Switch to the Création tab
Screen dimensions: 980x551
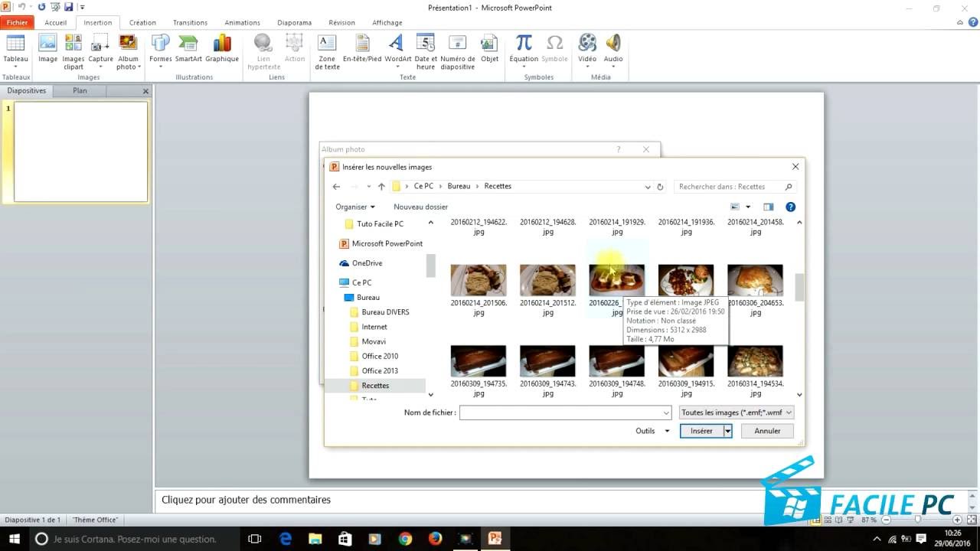[x=142, y=23]
